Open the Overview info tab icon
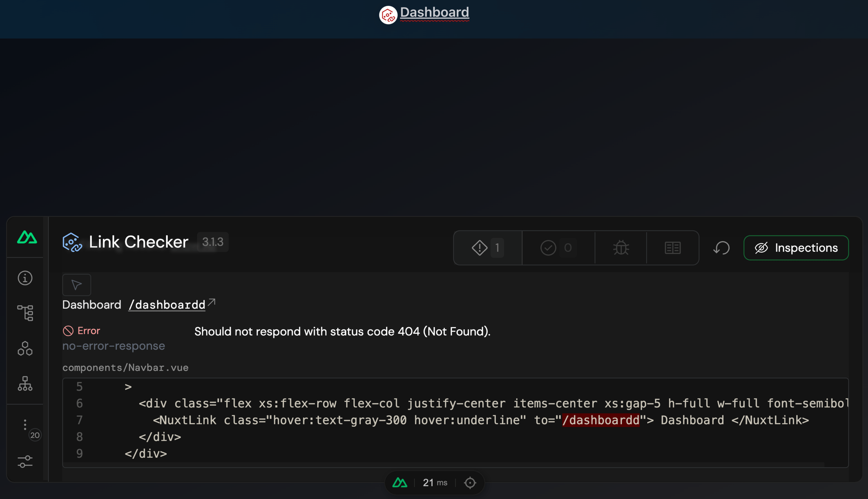This screenshot has width=868, height=499. tap(25, 278)
